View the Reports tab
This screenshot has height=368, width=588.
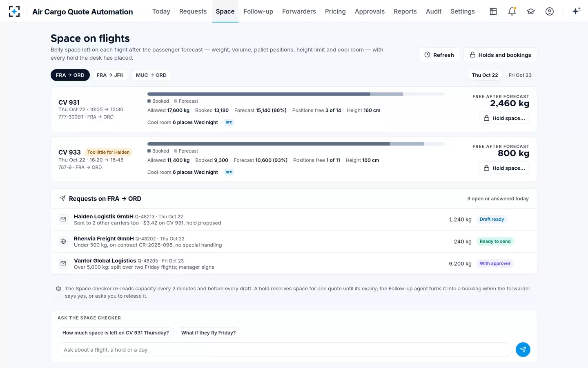point(405,11)
